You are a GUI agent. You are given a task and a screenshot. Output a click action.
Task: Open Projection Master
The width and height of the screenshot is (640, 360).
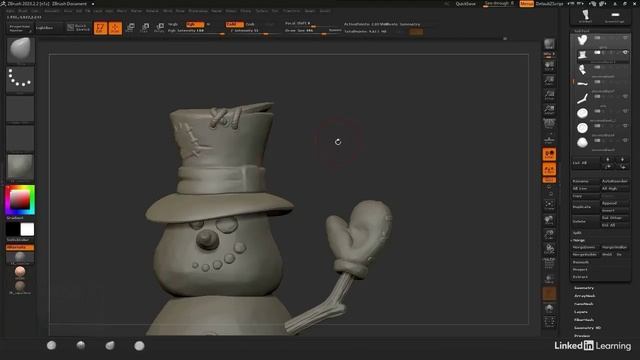(20, 28)
